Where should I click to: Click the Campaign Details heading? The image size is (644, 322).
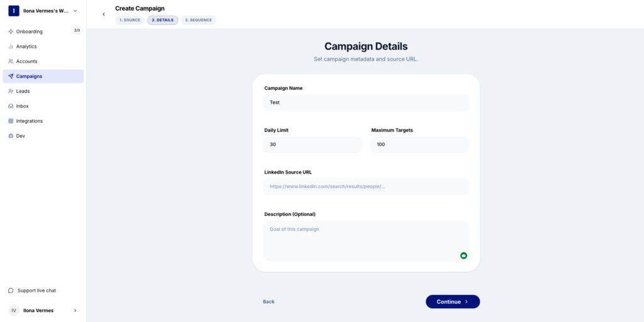tap(366, 46)
